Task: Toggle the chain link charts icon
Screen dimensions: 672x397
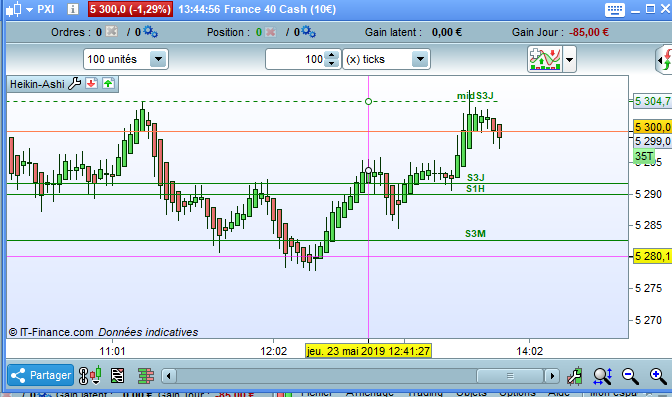Action: click(84, 376)
